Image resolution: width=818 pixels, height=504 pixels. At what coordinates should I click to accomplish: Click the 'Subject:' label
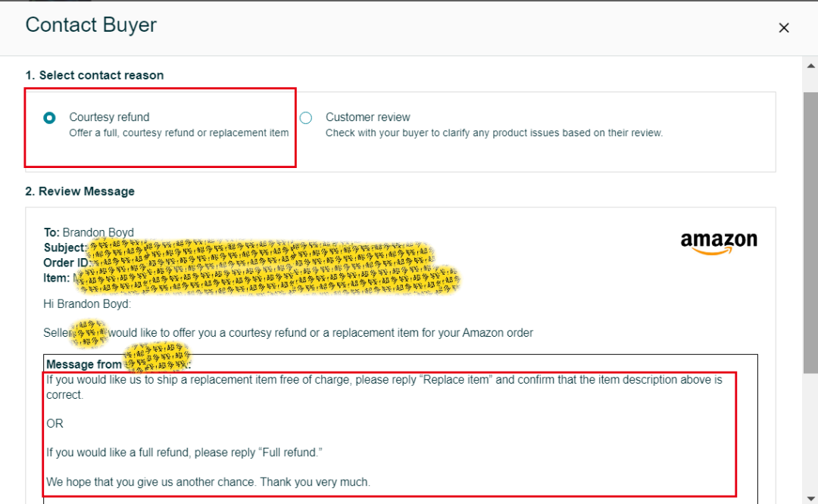pos(64,247)
